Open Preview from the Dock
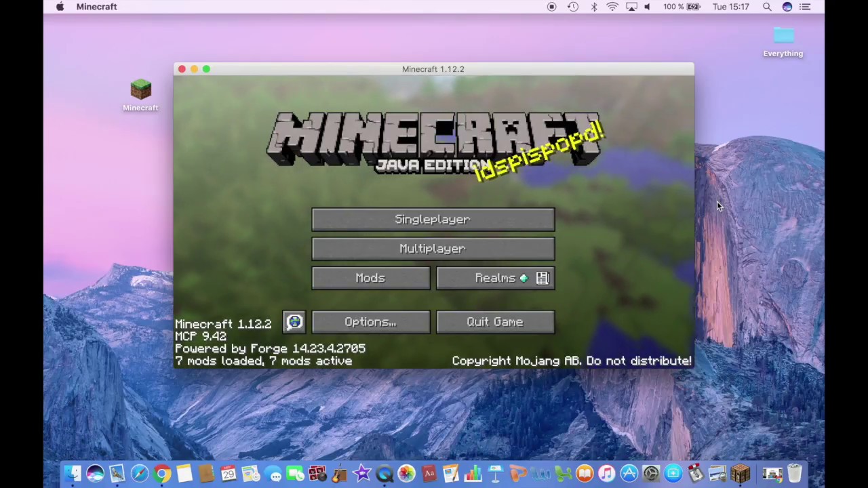Image resolution: width=868 pixels, height=488 pixels. click(717, 474)
